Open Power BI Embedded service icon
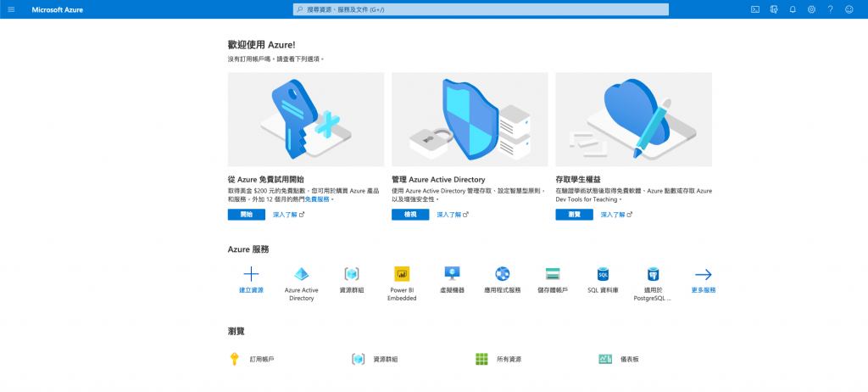 402,274
